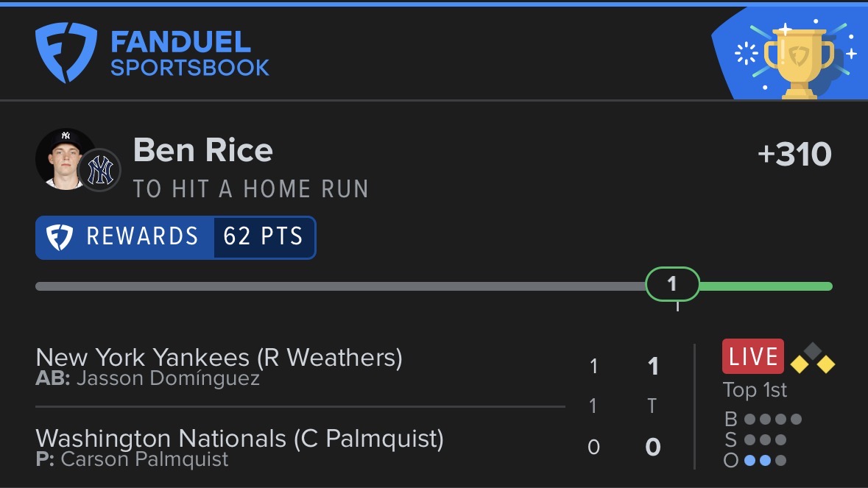Click the Yankees team logo badge
This screenshot has width=868, height=488.
pyautogui.click(x=99, y=170)
